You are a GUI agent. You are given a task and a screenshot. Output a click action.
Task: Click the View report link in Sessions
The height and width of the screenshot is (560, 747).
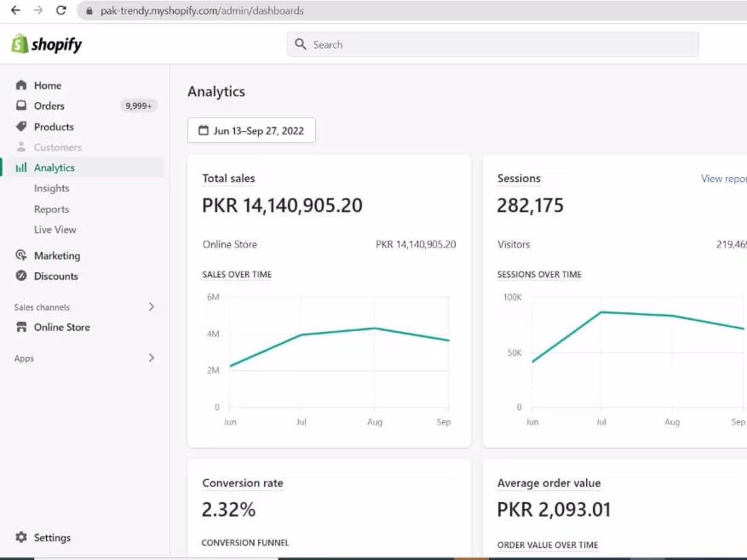click(724, 179)
